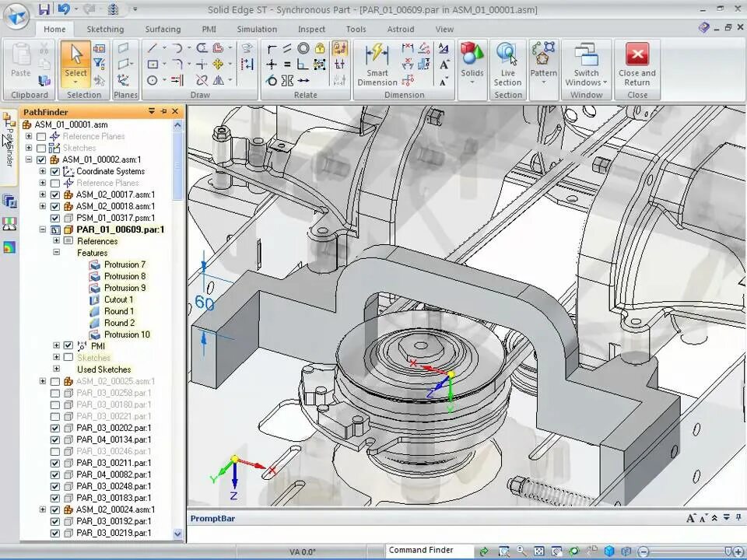
Task: Click the Smart Dimension tool
Action: point(377,65)
